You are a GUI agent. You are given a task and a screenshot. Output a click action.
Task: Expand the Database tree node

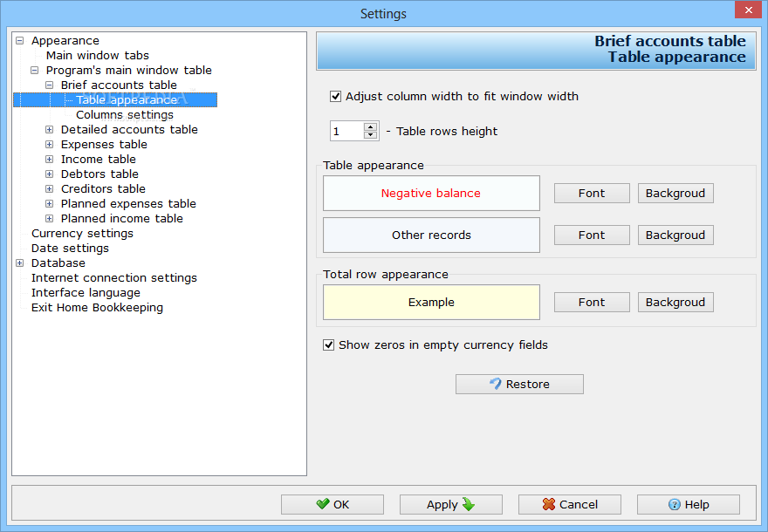click(x=19, y=263)
